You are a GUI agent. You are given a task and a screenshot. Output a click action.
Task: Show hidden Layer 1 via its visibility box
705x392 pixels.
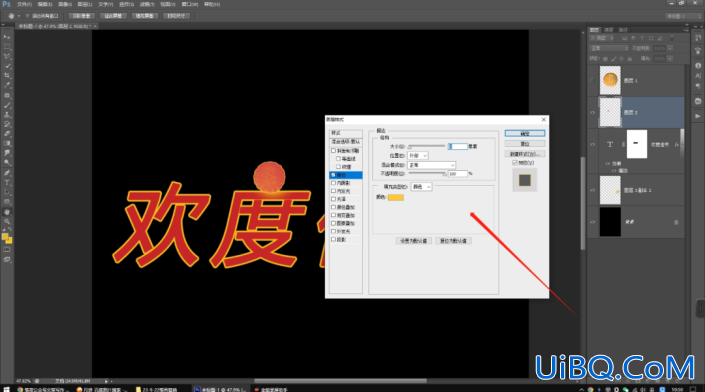tap(593, 80)
